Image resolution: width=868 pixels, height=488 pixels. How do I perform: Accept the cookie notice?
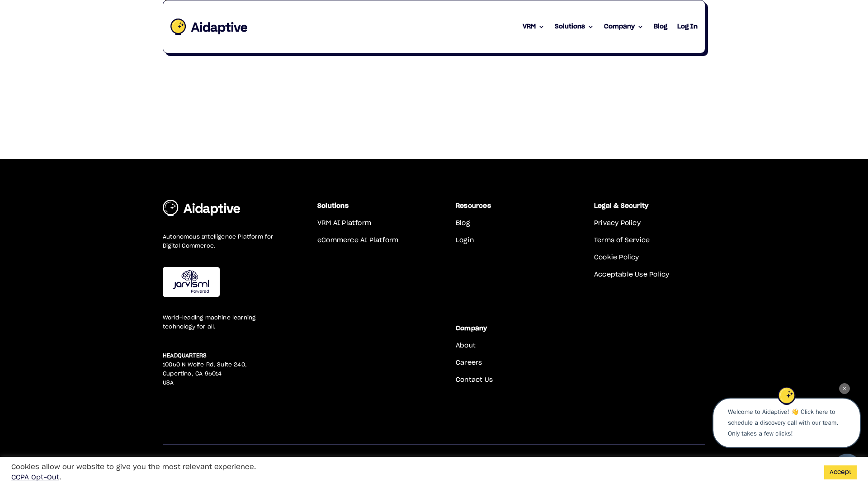[x=840, y=472]
